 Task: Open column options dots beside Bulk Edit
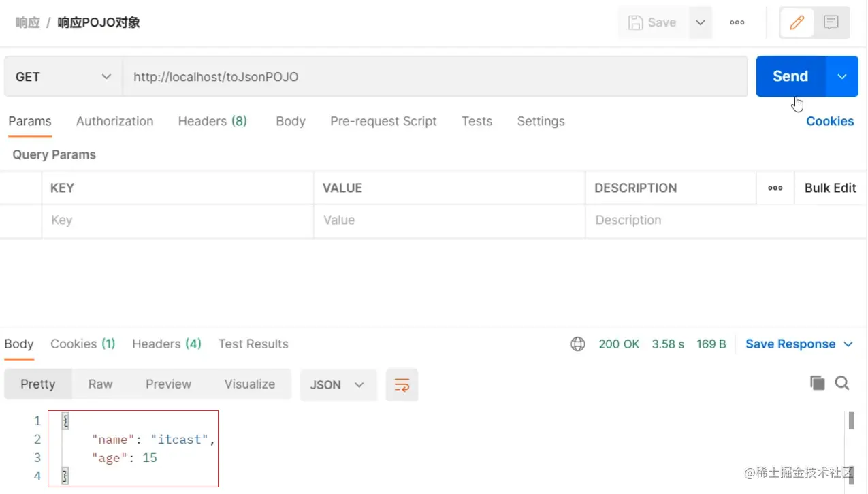pos(775,188)
